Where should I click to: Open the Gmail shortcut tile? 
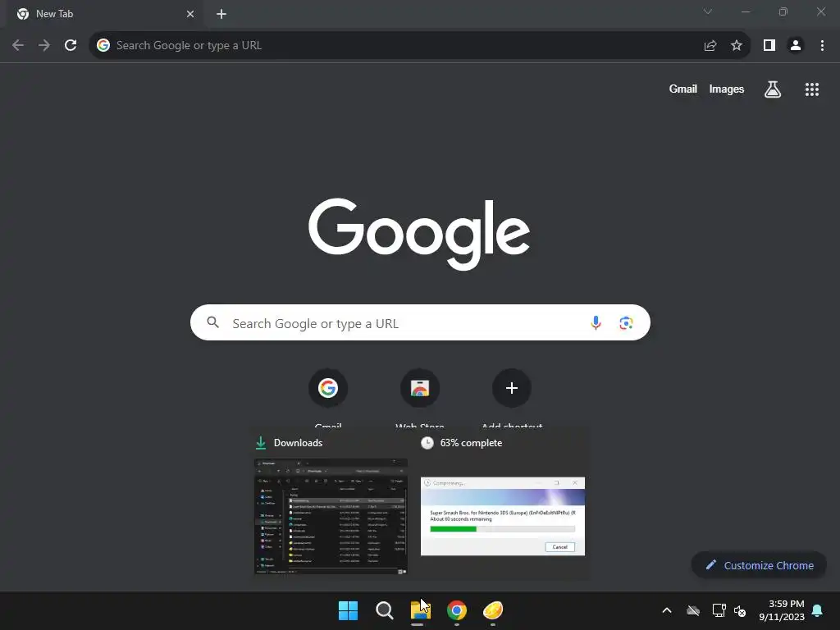[328, 388]
